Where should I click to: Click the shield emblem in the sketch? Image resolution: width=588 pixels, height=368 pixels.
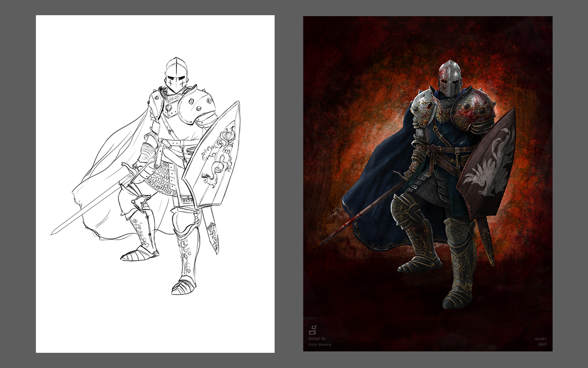[219, 156]
